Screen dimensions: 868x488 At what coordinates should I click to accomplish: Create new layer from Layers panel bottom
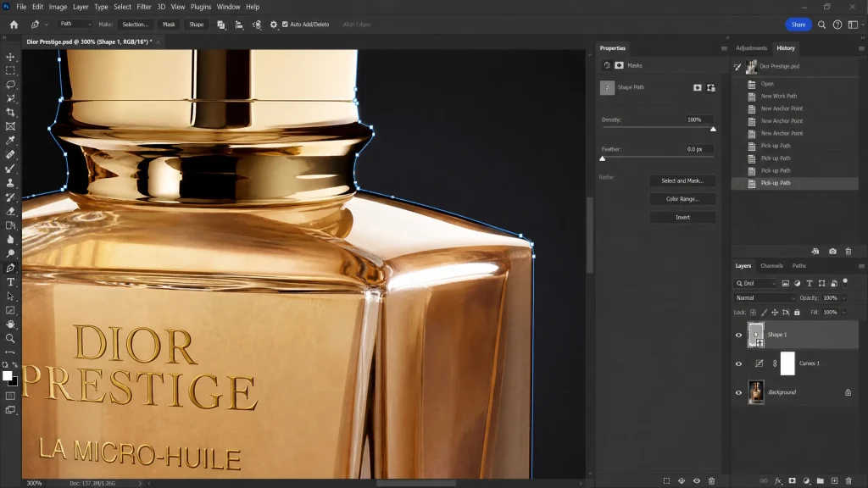(x=834, y=481)
